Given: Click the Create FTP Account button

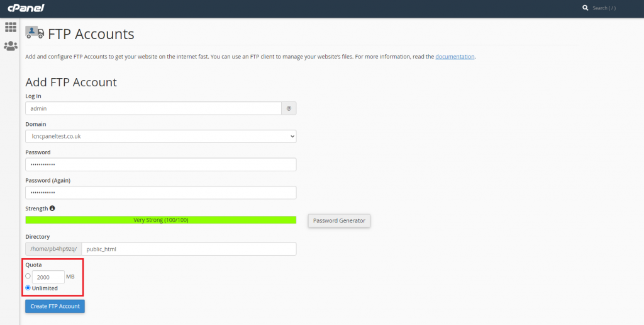Looking at the screenshot, I should (x=55, y=306).
